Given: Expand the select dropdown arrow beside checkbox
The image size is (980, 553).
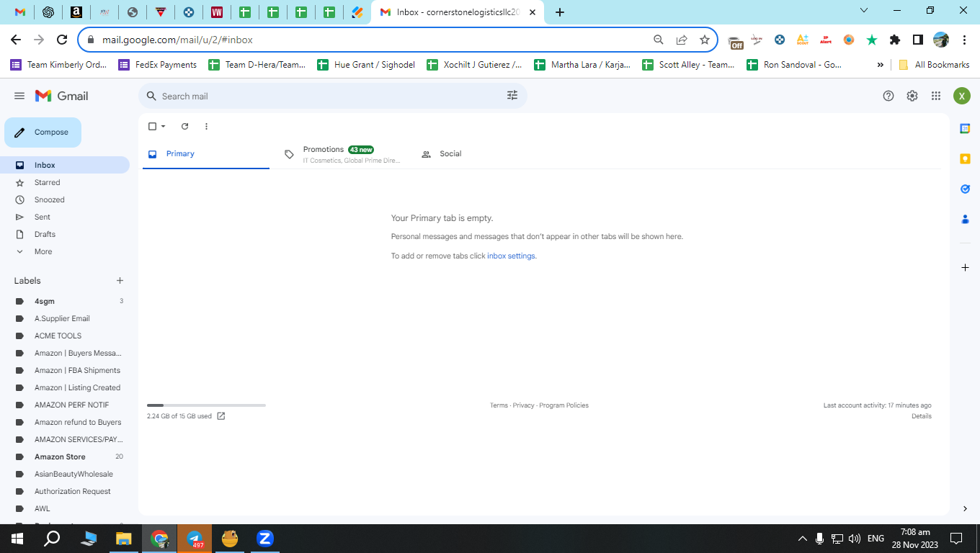Looking at the screenshot, I should [x=164, y=126].
